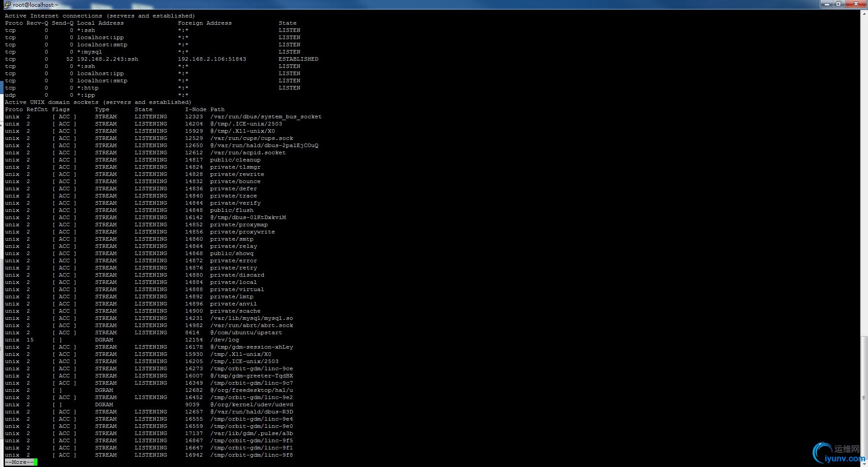Screen dimensions: 868x467
Task: Click the private/scache socket path
Action: coord(235,311)
